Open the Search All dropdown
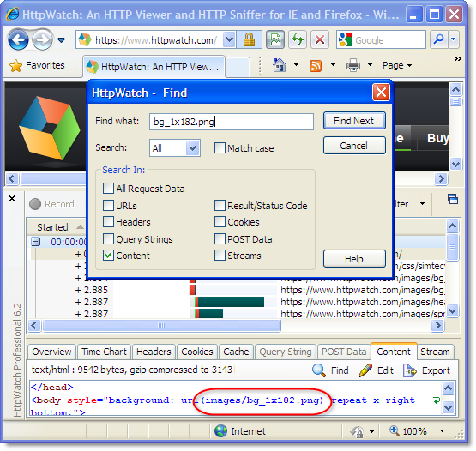This screenshot has height=451, width=476. pyautogui.click(x=192, y=148)
